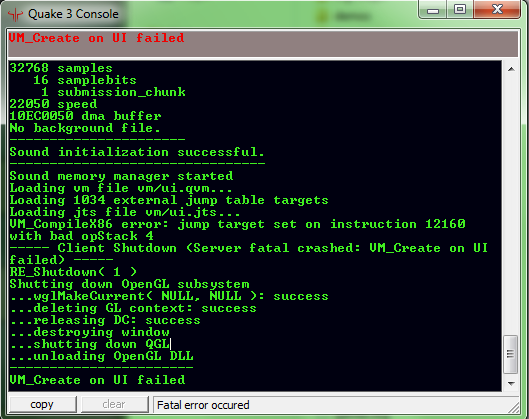
Task: Click the 'Quake 3 Console' title text
Action: (x=73, y=14)
